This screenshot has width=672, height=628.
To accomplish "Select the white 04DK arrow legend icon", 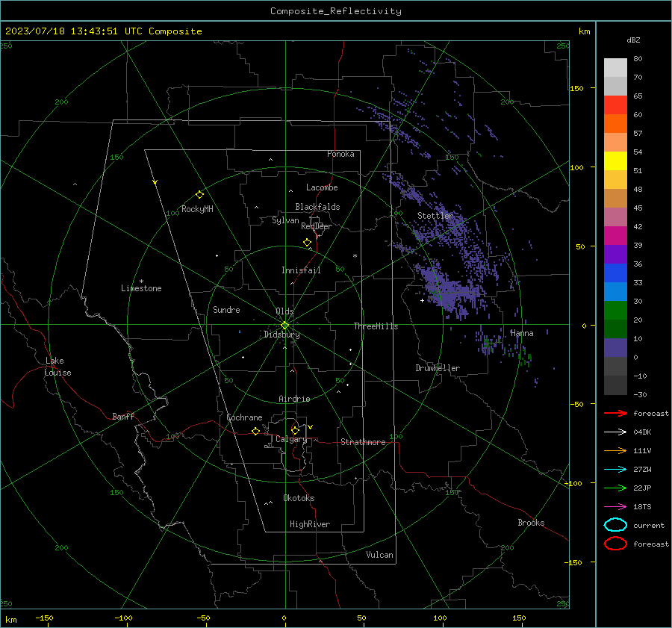I will [x=615, y=432].
